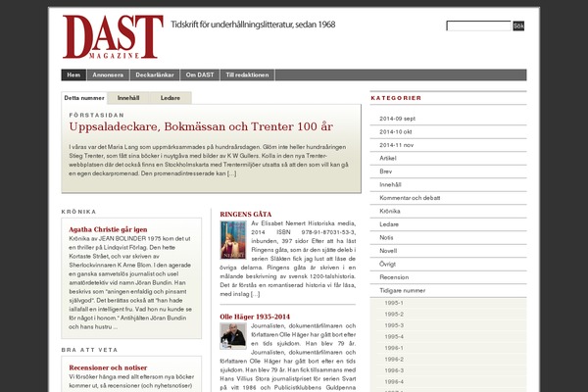Open the Annonsera menu item

tap(108, 75)
